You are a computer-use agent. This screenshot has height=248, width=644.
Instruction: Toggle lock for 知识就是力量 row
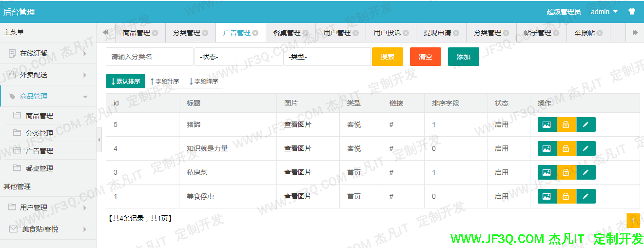tap(566, 148)
